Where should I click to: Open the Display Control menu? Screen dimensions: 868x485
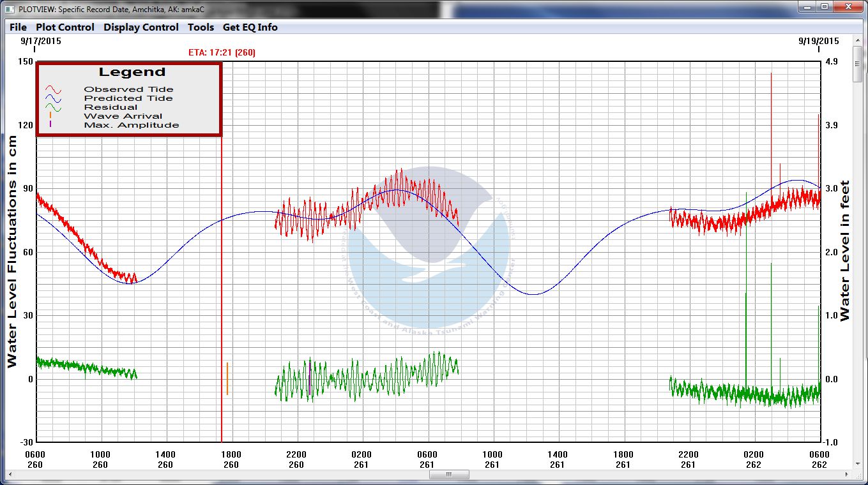(x=141, y=27)
